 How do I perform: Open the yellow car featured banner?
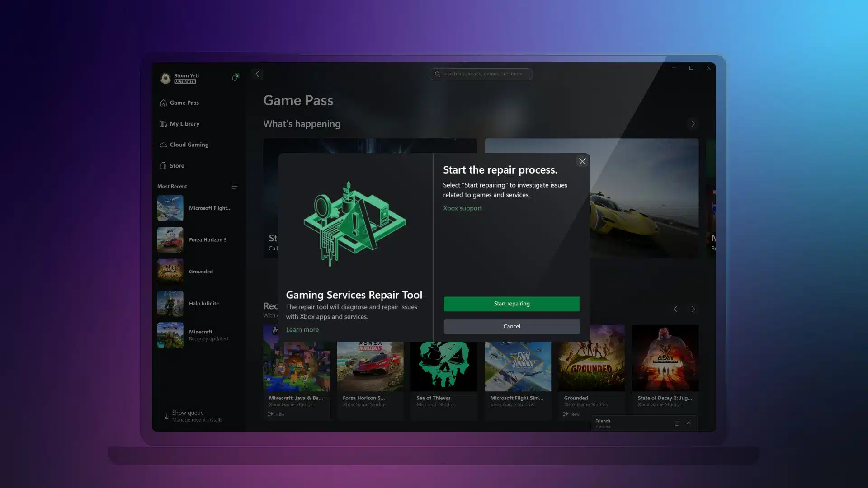[x=644, y=198]
